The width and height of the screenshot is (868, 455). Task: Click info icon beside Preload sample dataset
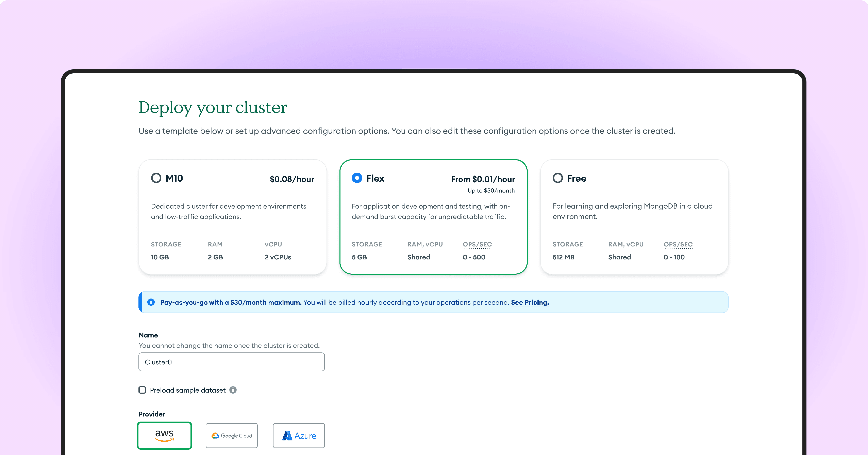[x=233, y=390]
